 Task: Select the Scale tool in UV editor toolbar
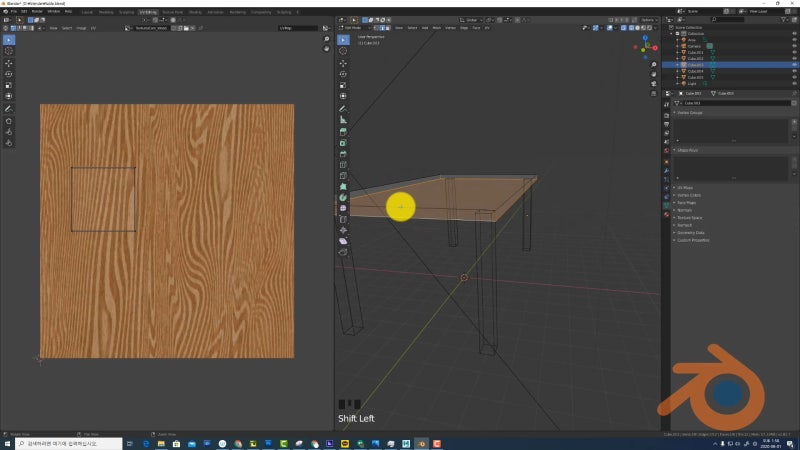point(9,85)
